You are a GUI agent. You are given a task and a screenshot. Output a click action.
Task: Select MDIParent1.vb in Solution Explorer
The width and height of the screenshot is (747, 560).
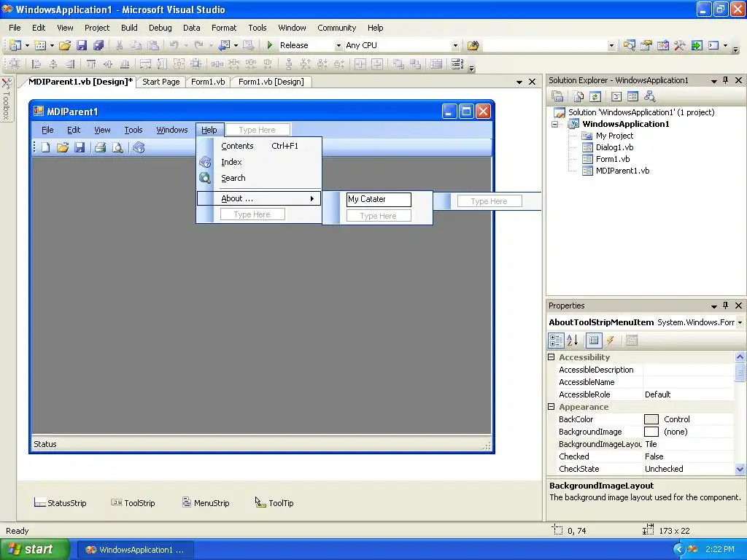[x=622, y=171]
